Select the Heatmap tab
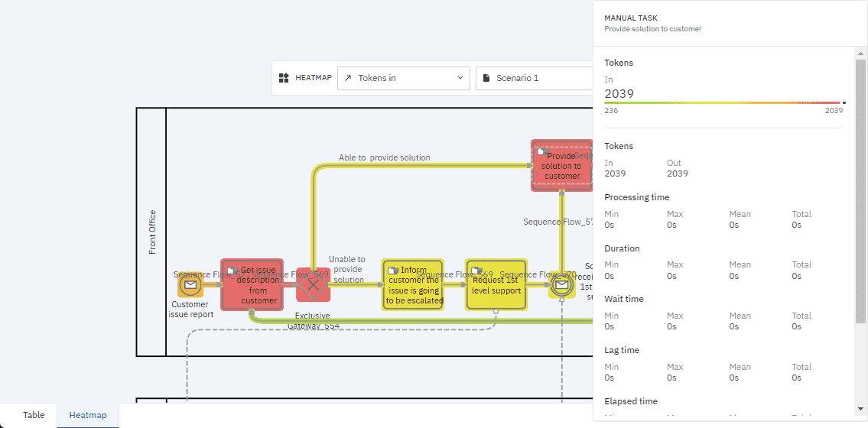This screenshot has width=868, height=428. tap(87, 415)
